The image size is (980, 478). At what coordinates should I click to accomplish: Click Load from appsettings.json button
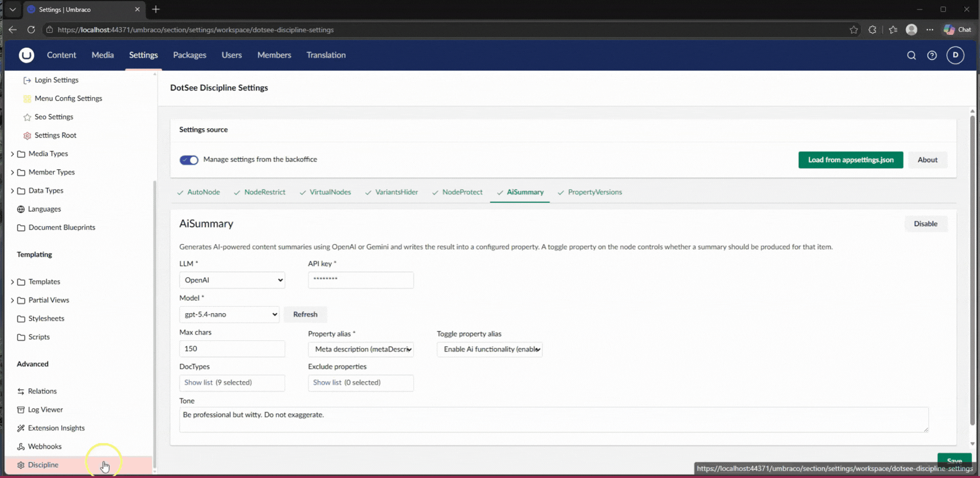[x=851, y=160]
